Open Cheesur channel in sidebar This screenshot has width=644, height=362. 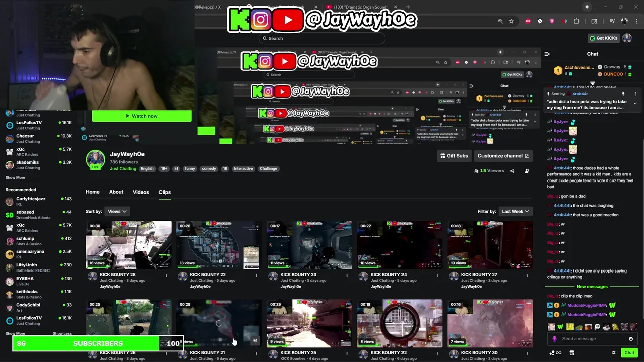(39, 139)
